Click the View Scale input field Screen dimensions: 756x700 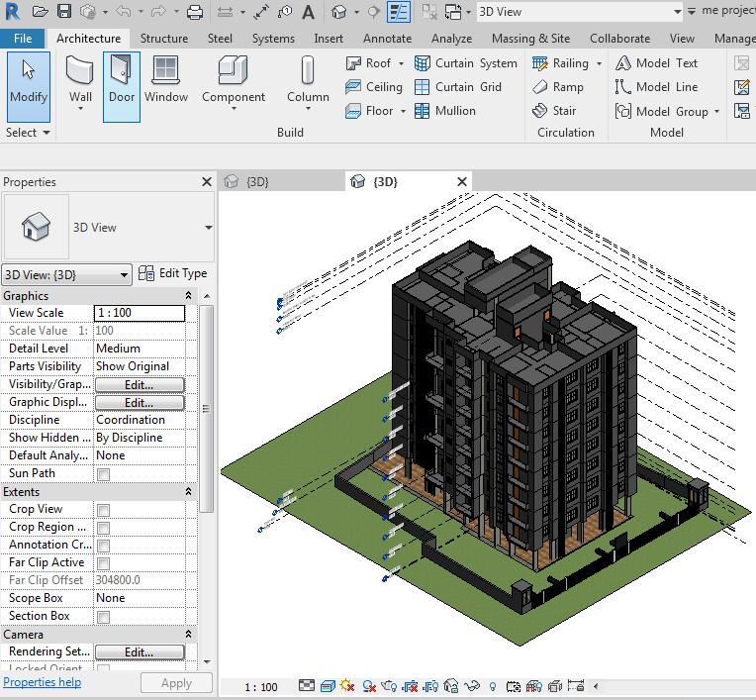click(140, 313)
